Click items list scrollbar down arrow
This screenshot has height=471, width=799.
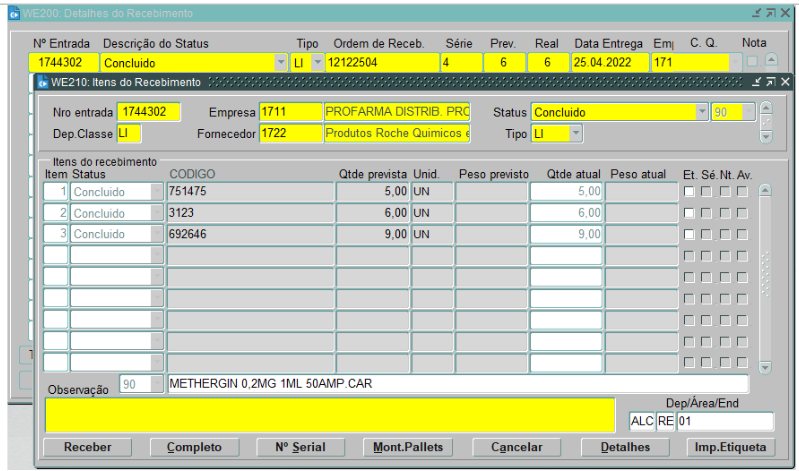pos(765,367)
